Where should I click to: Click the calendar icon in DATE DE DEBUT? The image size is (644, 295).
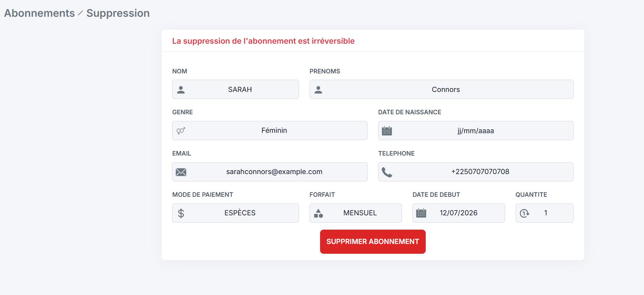[x=421, y=213]
